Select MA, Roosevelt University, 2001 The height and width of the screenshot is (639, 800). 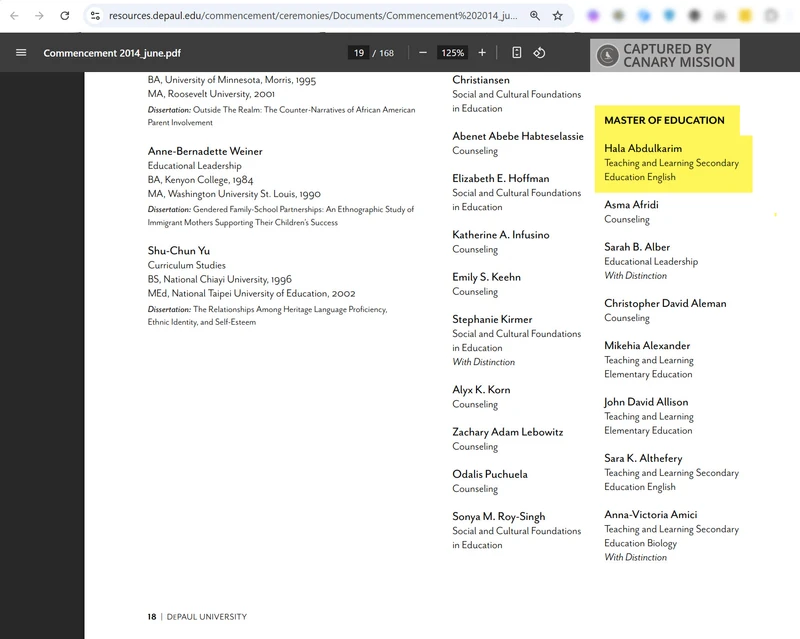pyautogui.click(x=211, y=94)
